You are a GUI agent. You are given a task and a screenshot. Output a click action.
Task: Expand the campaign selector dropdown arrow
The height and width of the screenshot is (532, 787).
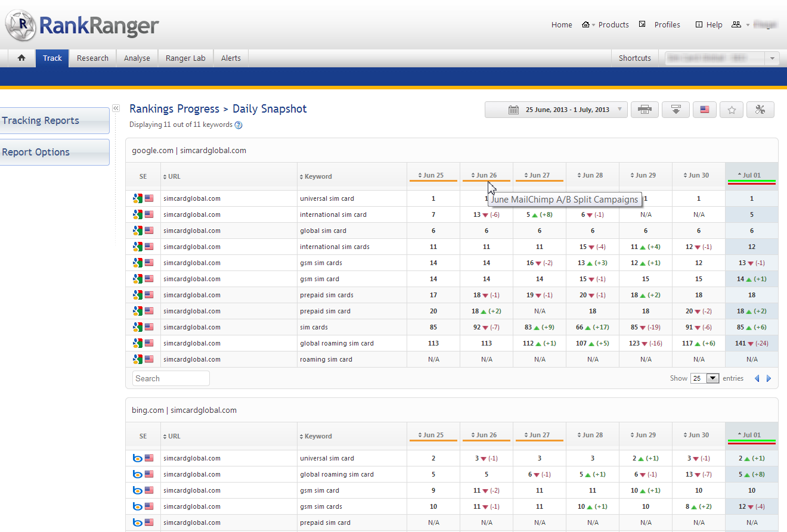[772, 58]
